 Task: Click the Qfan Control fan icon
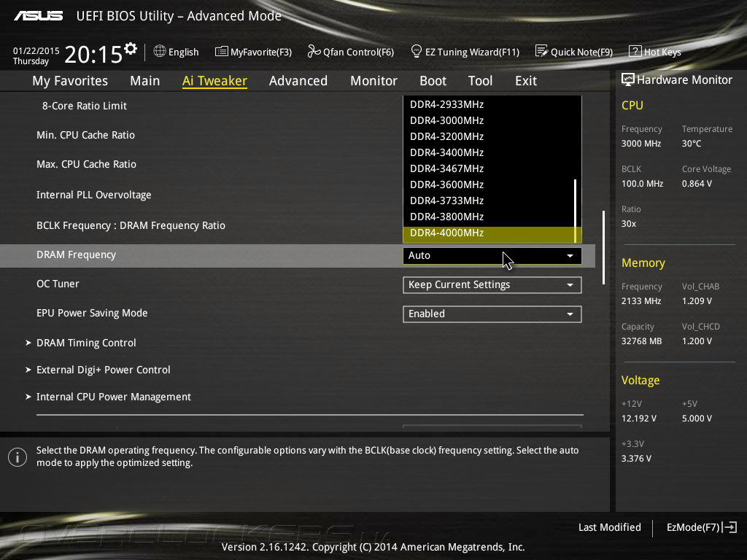tap(314, 51)
